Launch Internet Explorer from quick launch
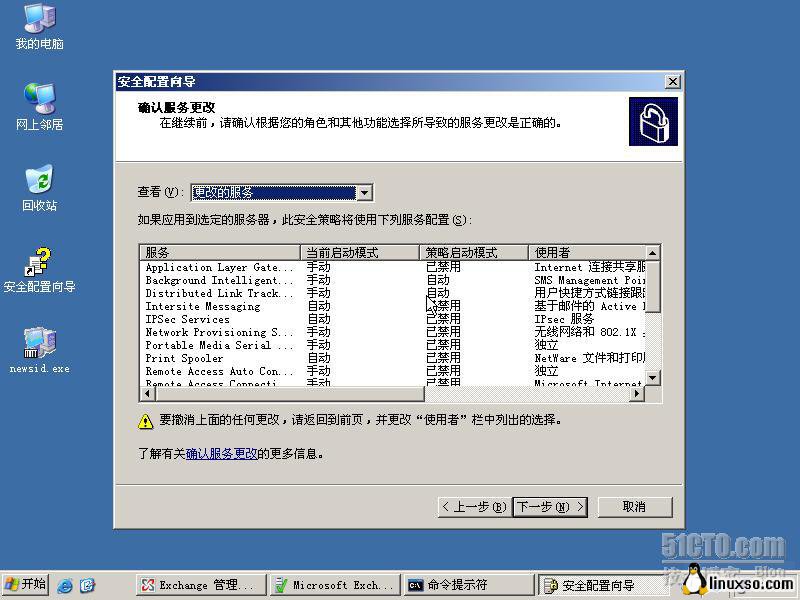 65,585
